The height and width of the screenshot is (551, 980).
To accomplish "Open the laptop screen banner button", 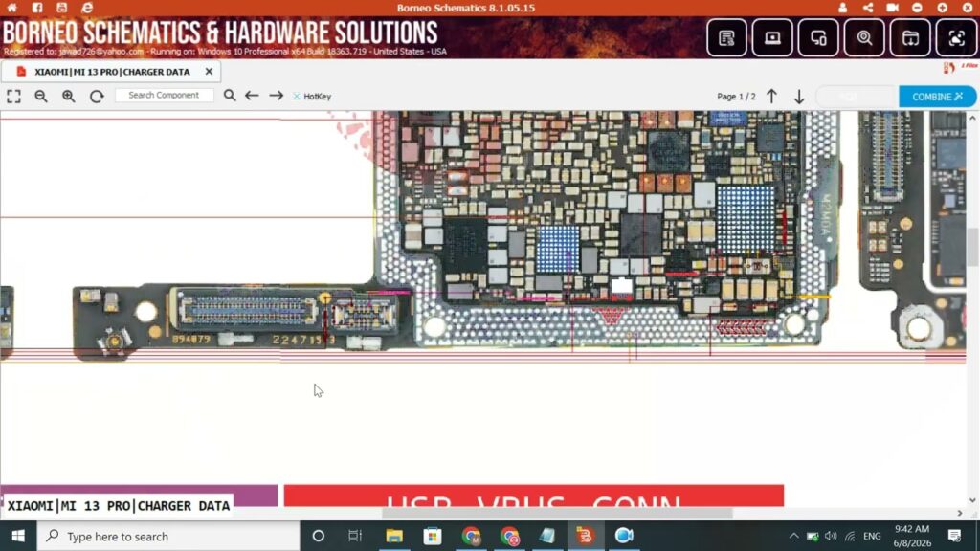I will [772, 38].
